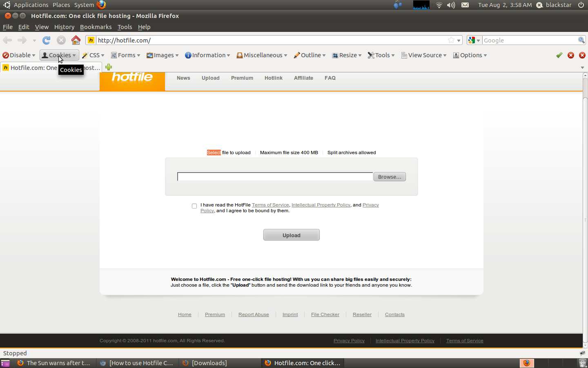Click the Forward navigation arrow
This screenshot has height=368, width=588.
coord(22,40)
